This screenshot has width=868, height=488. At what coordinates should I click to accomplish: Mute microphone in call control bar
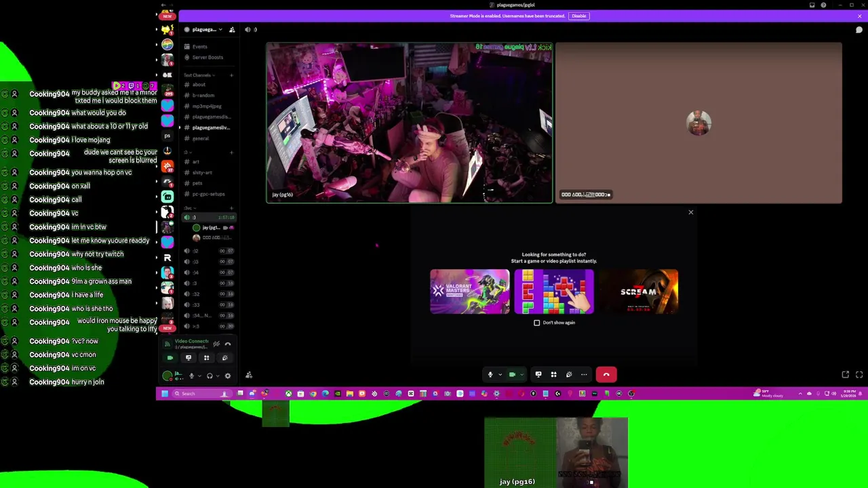click(490, 374)
